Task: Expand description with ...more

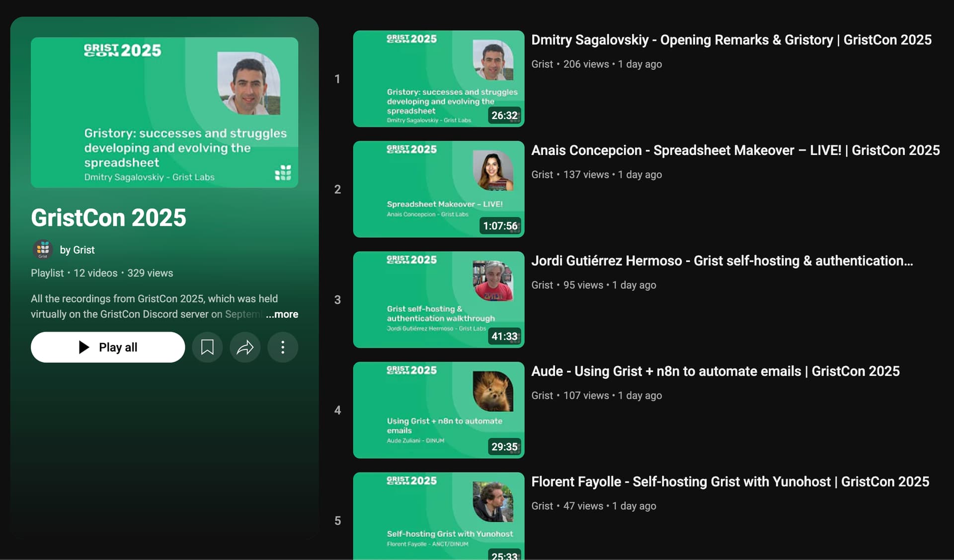Action: [x=282, y=314]
